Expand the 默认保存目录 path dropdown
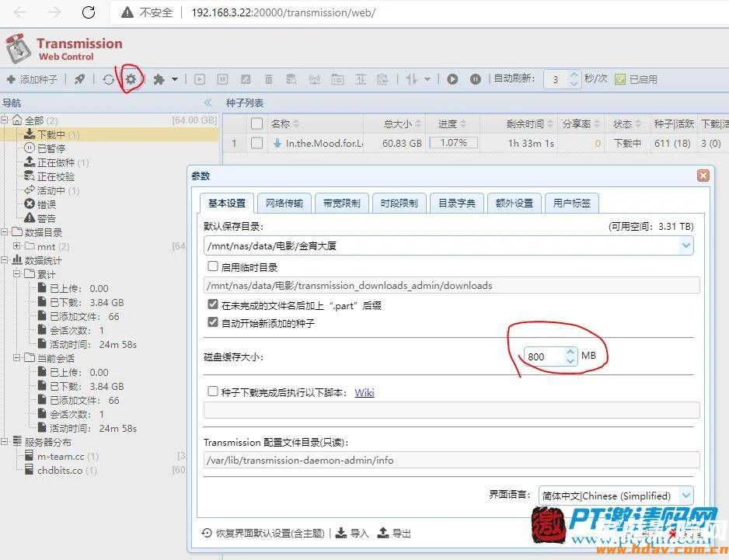 (685, 245)
